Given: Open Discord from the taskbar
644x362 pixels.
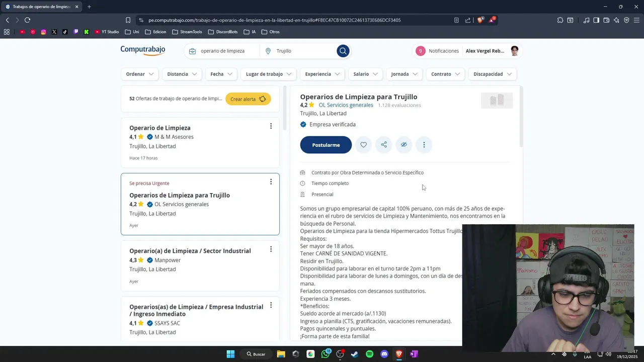Looking at the screenshot, I should point(384,354).
